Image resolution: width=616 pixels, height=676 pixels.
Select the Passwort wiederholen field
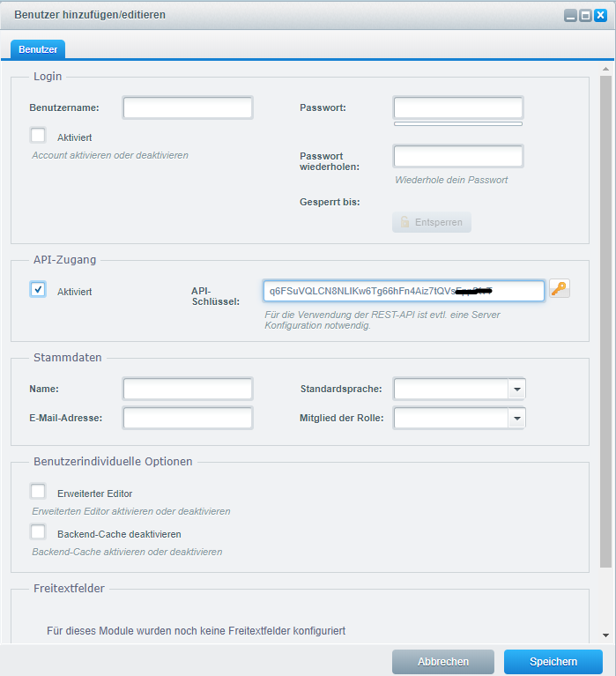tap(458, 156)
